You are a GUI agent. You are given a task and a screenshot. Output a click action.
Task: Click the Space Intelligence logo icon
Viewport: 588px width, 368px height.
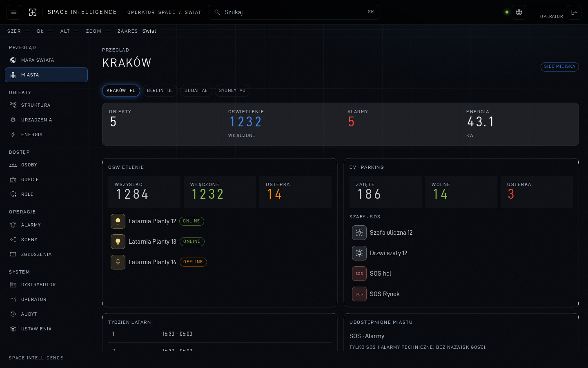[x=33, y=12]
